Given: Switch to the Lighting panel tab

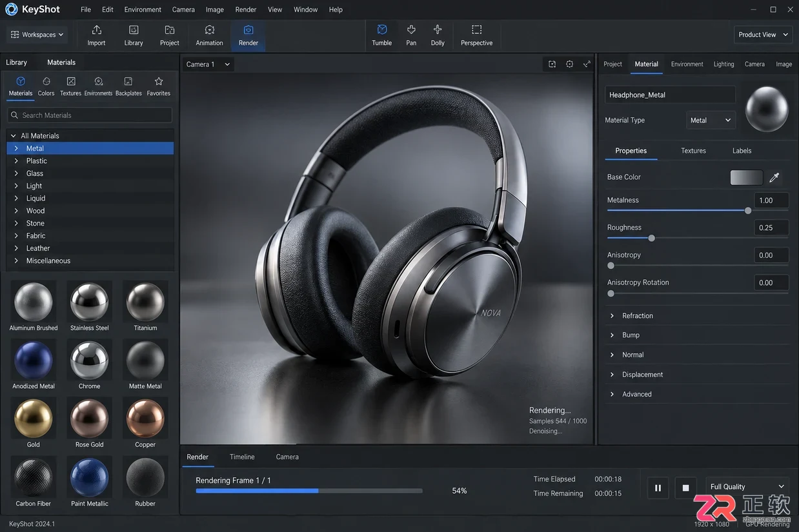Looking at the screenshot, I should 723,64.
